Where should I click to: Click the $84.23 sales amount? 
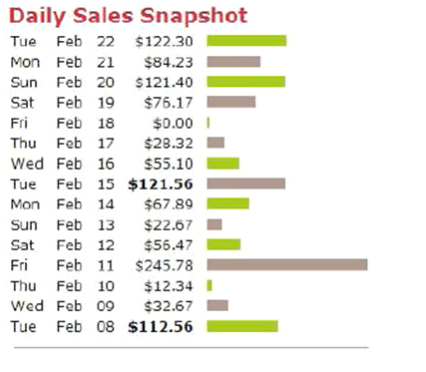[x=168, y=62]
